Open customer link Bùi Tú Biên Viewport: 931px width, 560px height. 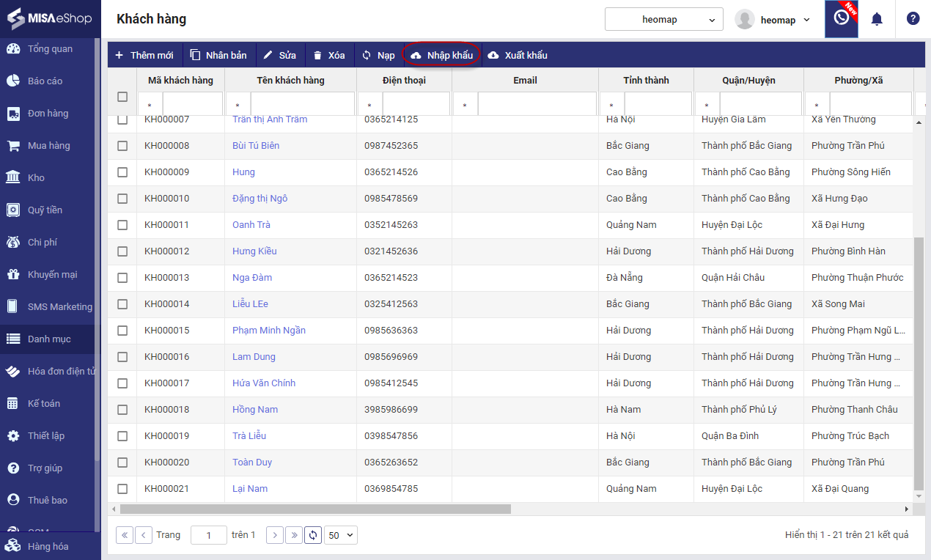point(256,146)
